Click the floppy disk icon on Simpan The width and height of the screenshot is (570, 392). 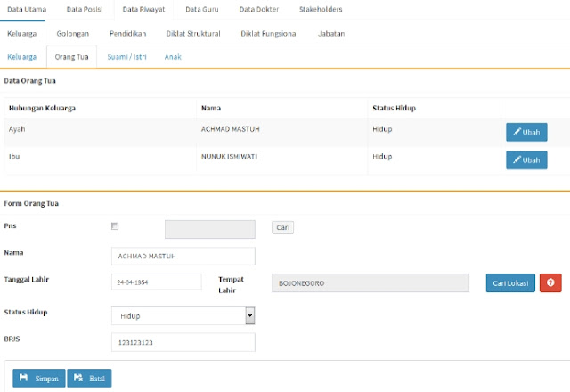(24, 378)
